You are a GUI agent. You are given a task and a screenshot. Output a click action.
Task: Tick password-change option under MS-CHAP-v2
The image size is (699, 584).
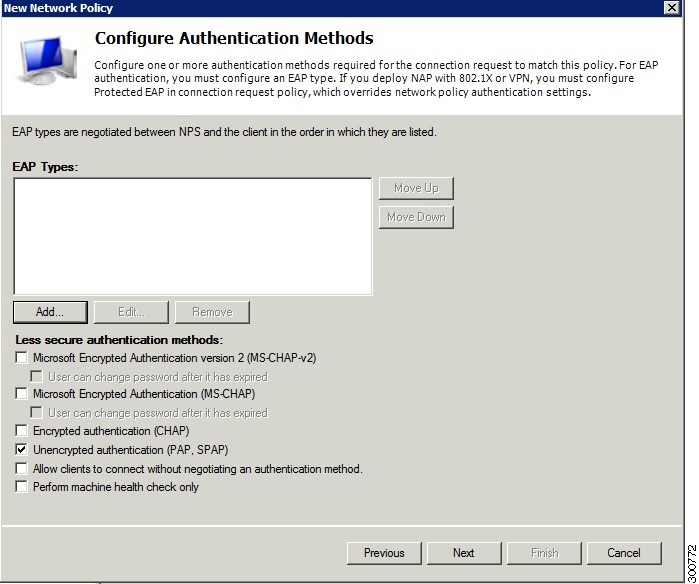37,377
